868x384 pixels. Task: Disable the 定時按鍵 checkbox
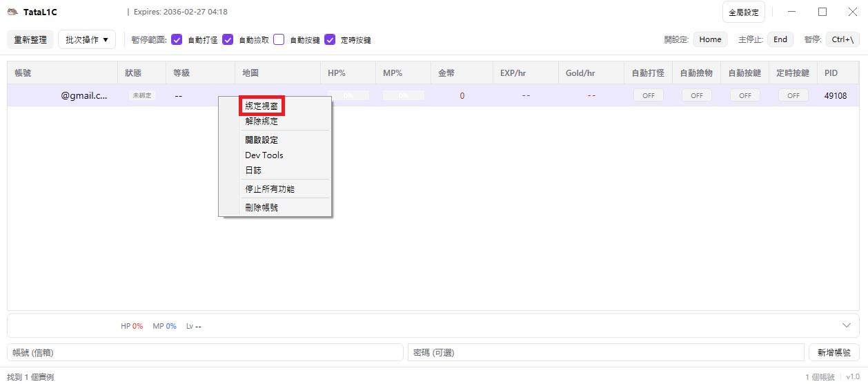click(x=330, y=40)
